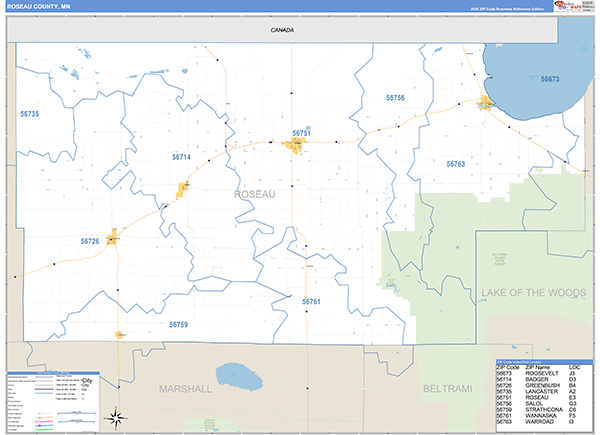Click the 56751 ZIP label on map

point(301,133)
